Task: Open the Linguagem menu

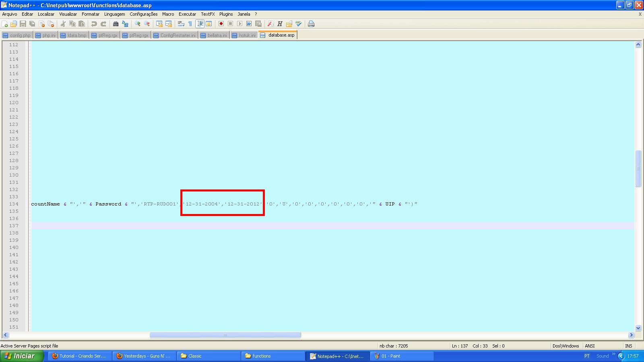Action: coord(114,14)
